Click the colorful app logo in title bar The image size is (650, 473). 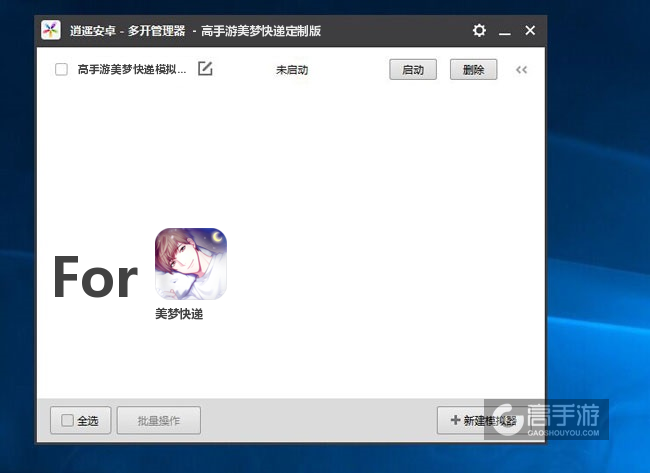(51, 31)
